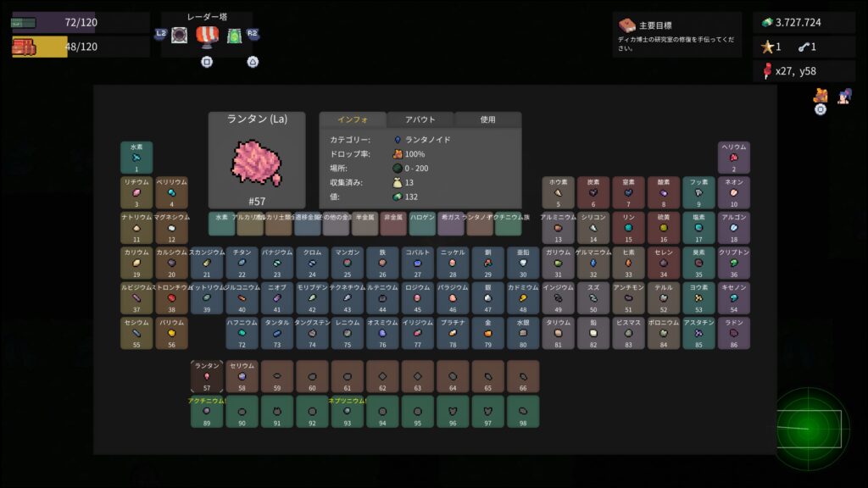Open the 使用 tab
Screen dimensions: 868x488
point(487,119)
